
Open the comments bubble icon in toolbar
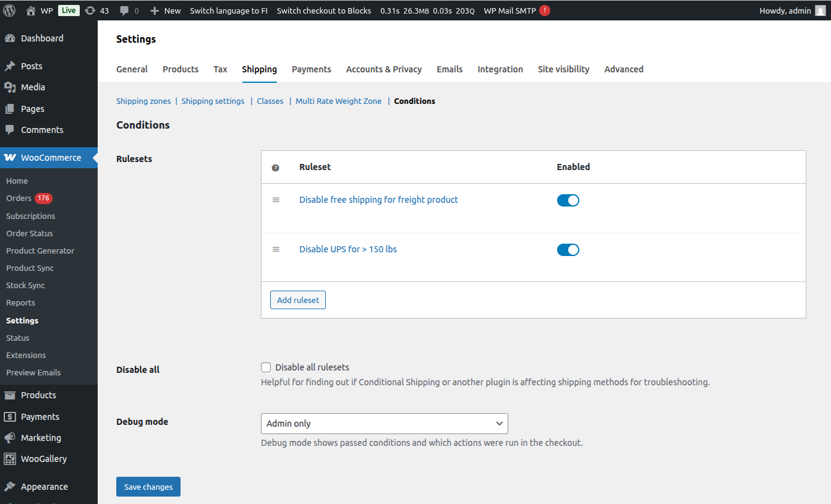pos(124,11)
